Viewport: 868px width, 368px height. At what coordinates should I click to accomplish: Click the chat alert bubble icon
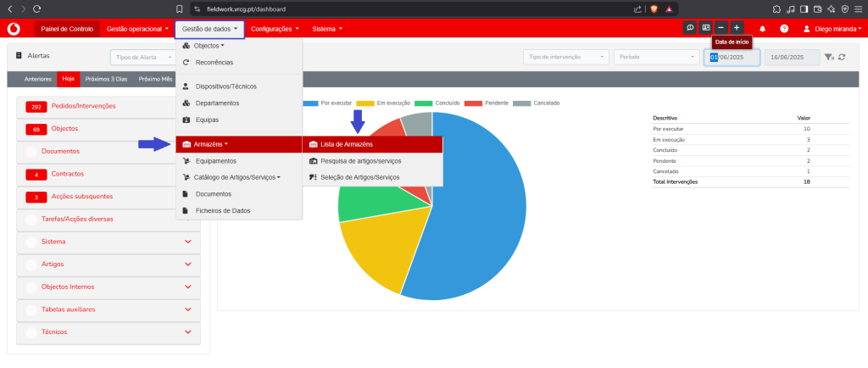690,28
